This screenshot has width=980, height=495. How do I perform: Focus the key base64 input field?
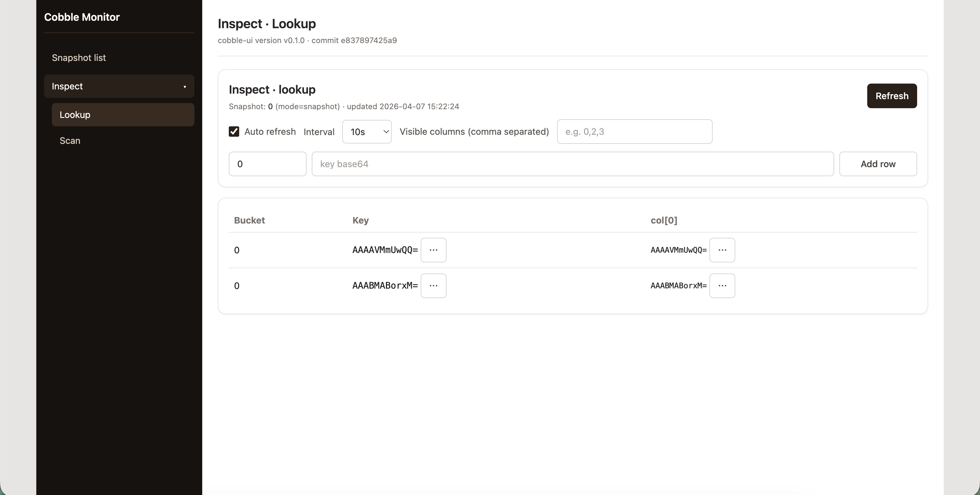pos(573,164)
